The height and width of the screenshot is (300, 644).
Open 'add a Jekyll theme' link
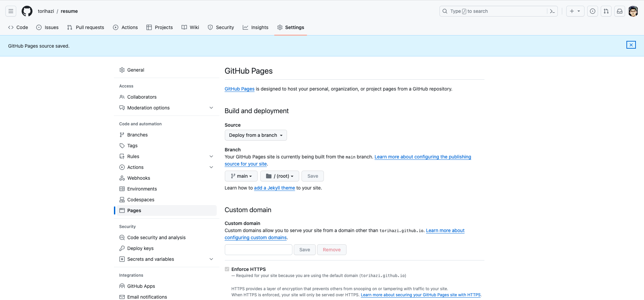275,188
